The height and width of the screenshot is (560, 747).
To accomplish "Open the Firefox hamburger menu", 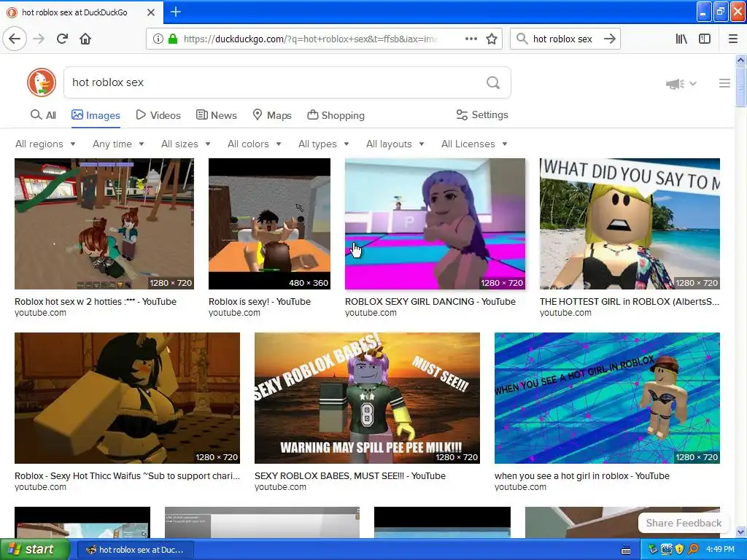I will tap(733, 39).
